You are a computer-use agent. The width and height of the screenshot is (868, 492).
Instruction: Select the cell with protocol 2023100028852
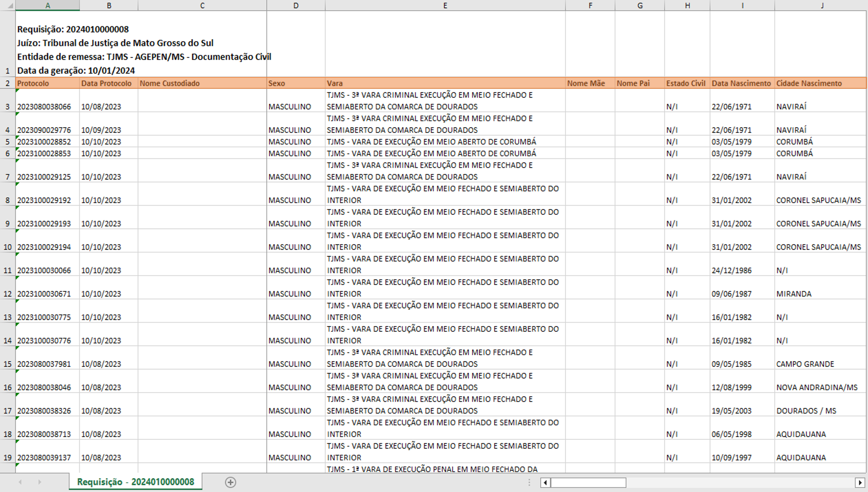(48, 142)
